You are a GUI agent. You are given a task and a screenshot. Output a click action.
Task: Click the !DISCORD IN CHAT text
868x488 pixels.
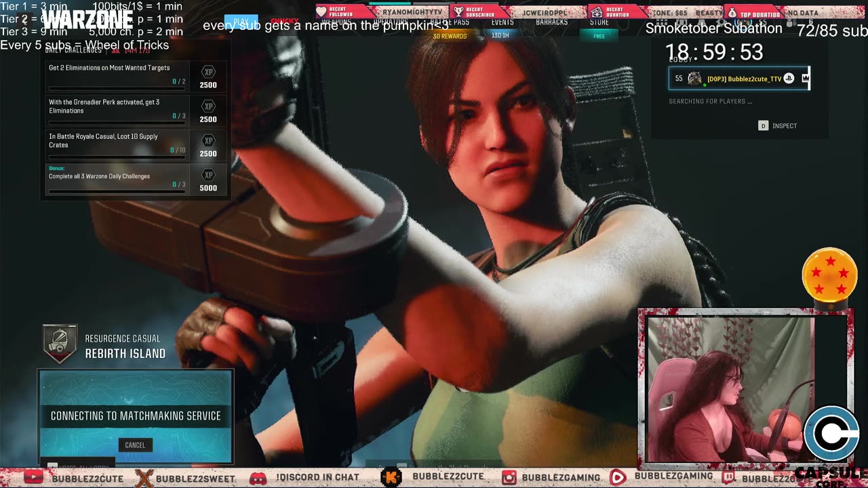317,478
